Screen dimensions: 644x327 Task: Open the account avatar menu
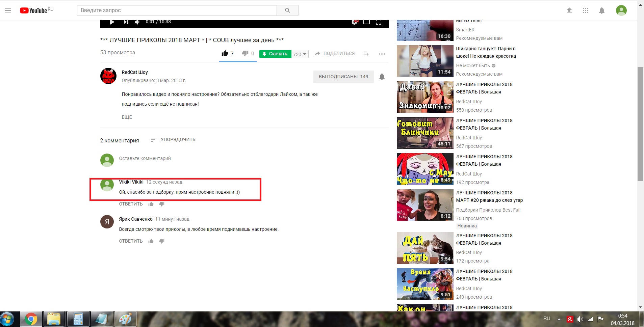[x=621, y=10]
